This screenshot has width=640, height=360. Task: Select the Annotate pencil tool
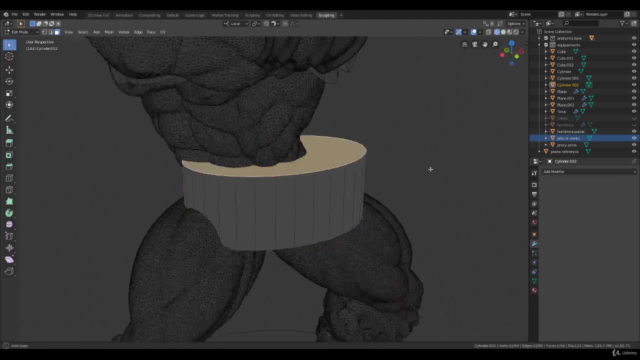click(x=9, y=118)
